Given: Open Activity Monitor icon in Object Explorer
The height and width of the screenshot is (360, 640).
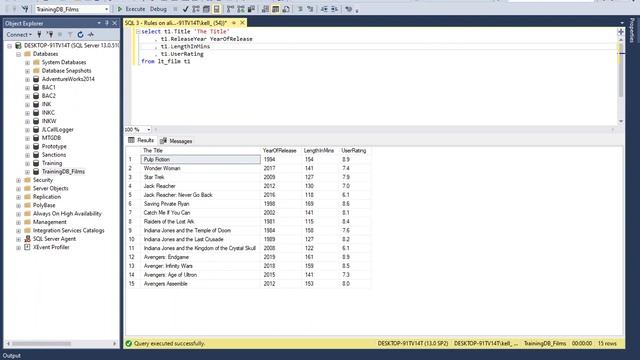Looking at the screenshot, I should click(x=91, y=35).
